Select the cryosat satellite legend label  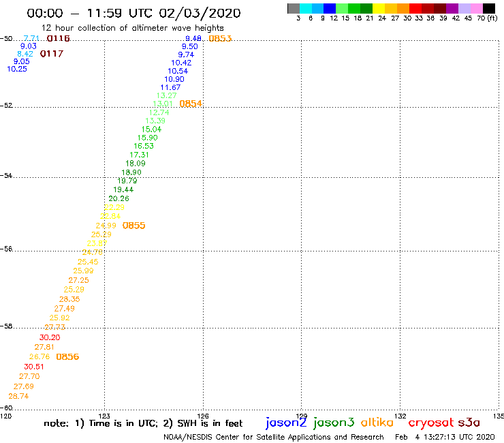click(x=431, y=423)
